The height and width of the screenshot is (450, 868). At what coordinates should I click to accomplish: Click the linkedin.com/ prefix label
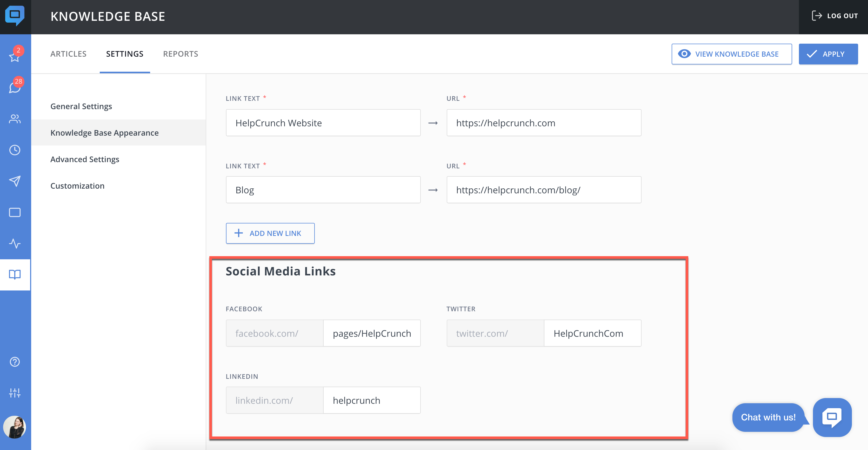point(275,400)
